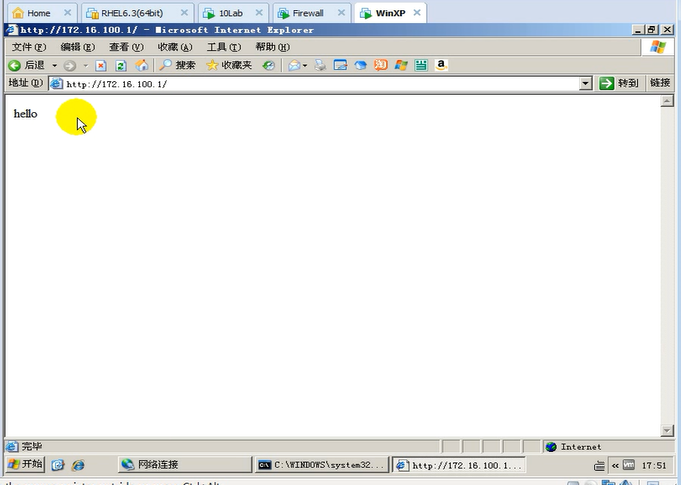Expand the address bar URL dropdown
The image size is (681, 485).
tap(586, 84)
